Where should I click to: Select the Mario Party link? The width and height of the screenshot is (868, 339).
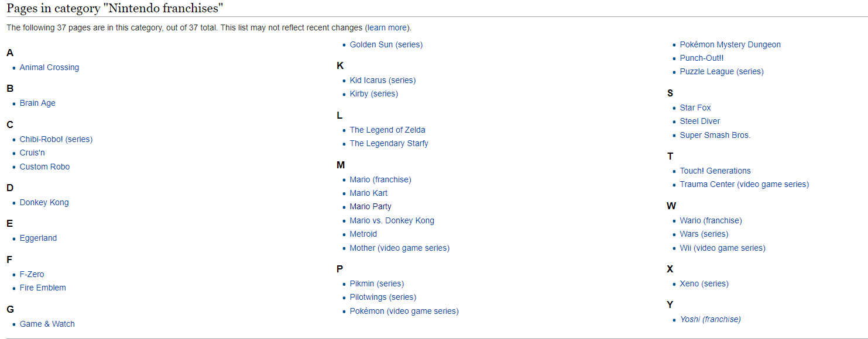370,206
